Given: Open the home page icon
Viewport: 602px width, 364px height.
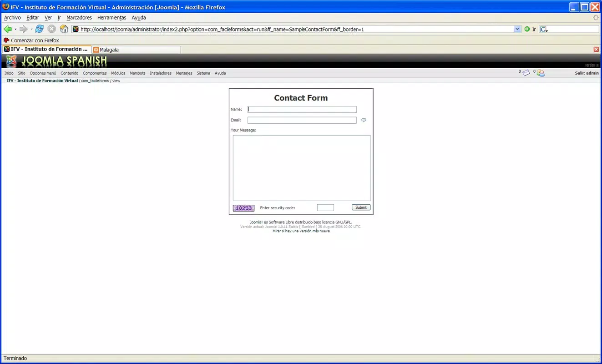Looking at the screenshot, I should pos(64,29).
